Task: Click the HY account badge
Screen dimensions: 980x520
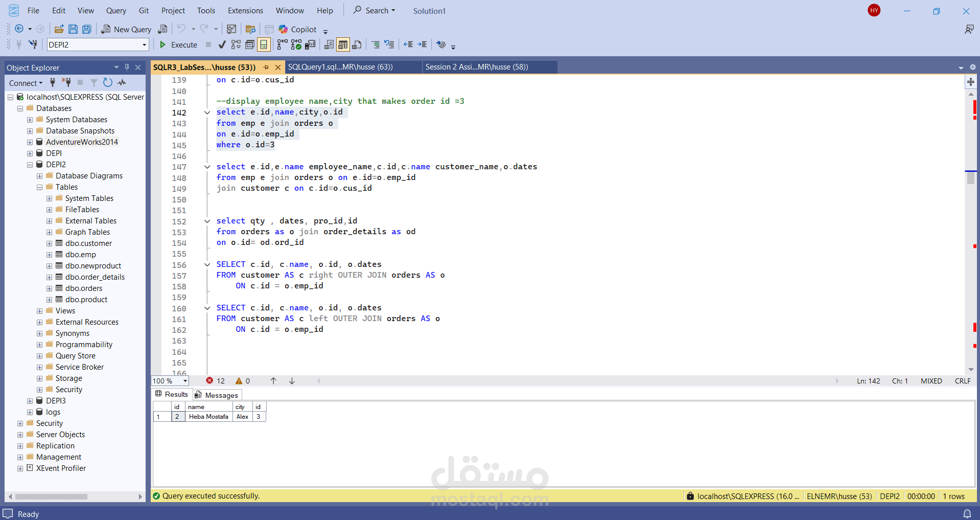Action: point(874,10)
